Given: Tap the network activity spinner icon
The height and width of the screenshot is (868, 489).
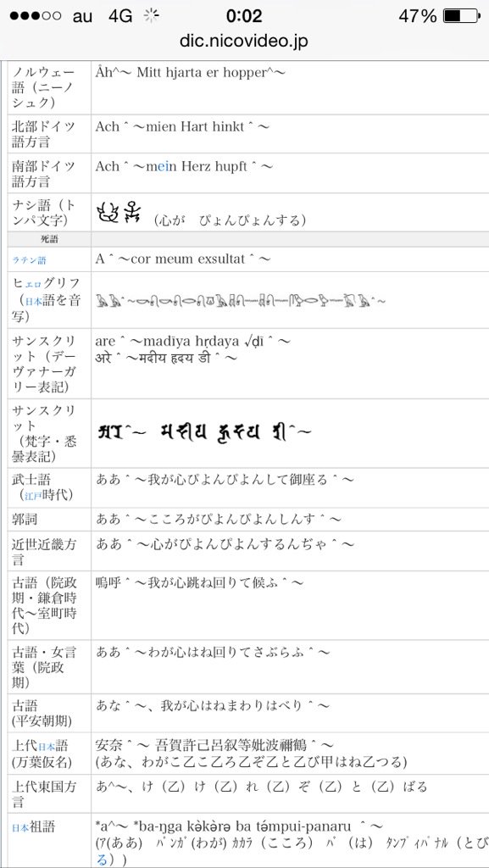Looking at the screenshot, I should (151, 16).
